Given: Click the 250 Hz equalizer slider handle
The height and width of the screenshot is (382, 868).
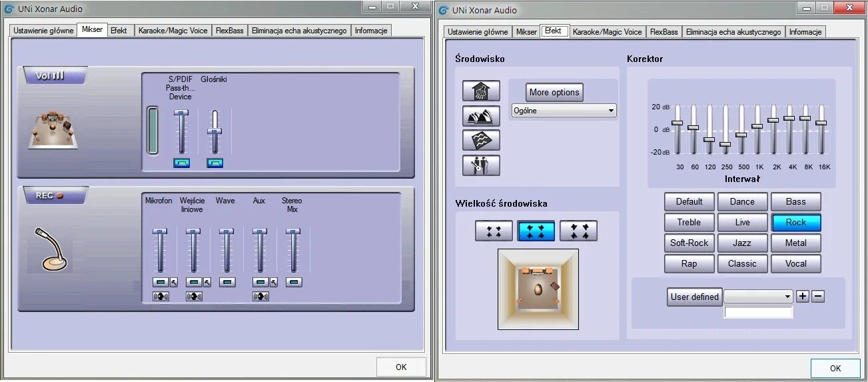Looking at the screenshot, I should coord(725,144).
